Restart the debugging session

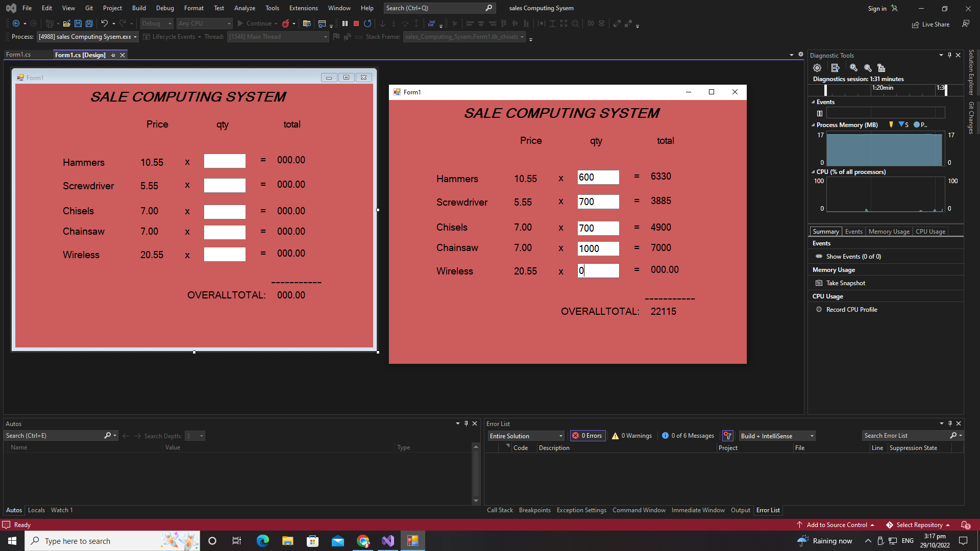tap(367, 23)
